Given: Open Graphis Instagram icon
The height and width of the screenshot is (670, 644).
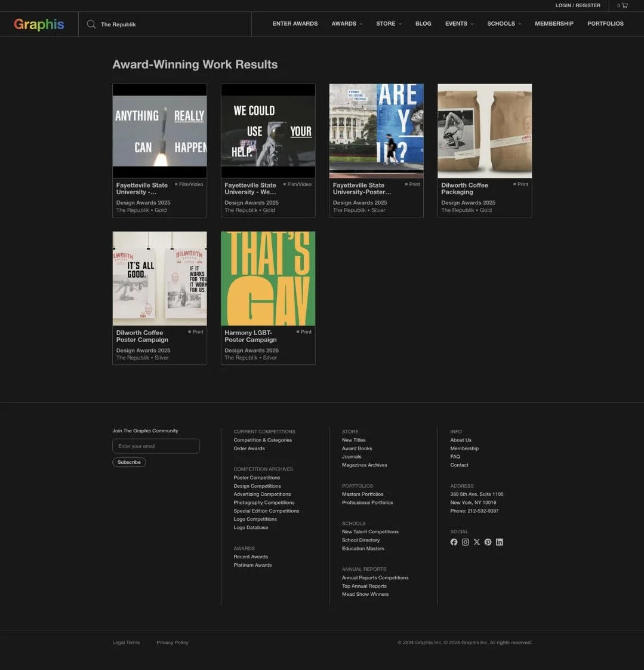Looking at the screenshot, I should click(466, 542).
